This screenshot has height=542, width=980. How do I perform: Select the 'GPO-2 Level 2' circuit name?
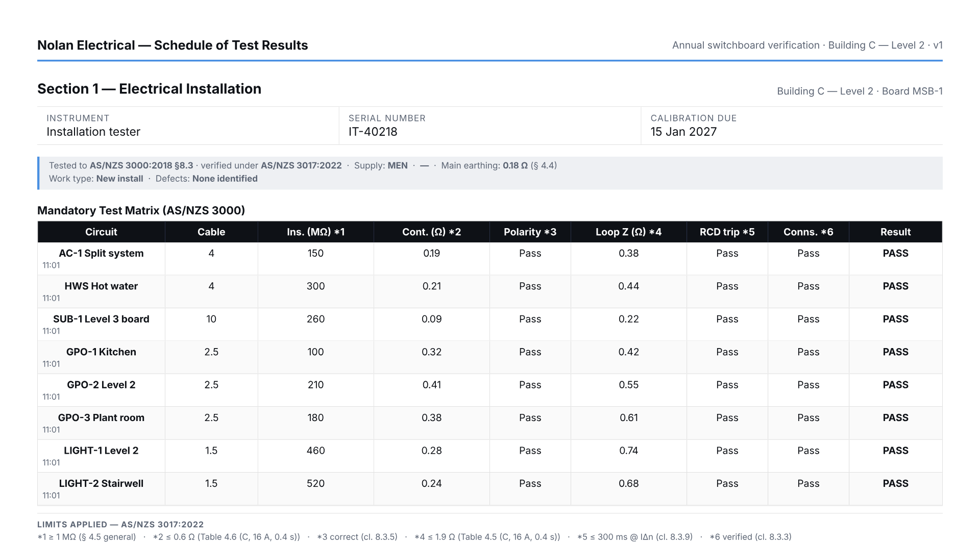(101, 385)
